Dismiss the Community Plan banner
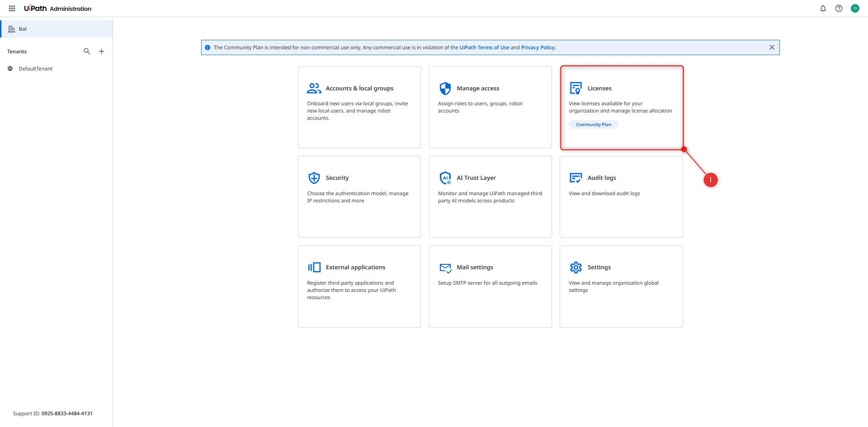Viewport: 868px width, 427px height. [772, 47]
